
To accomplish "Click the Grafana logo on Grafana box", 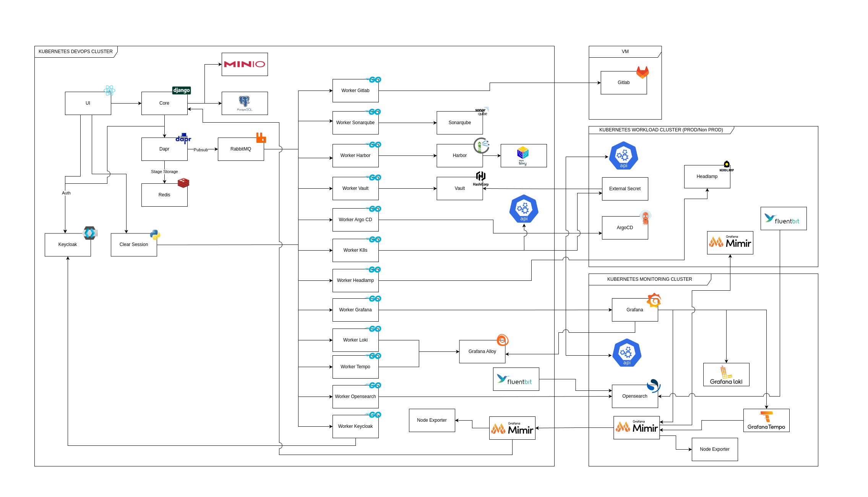I will pos(654,300).
